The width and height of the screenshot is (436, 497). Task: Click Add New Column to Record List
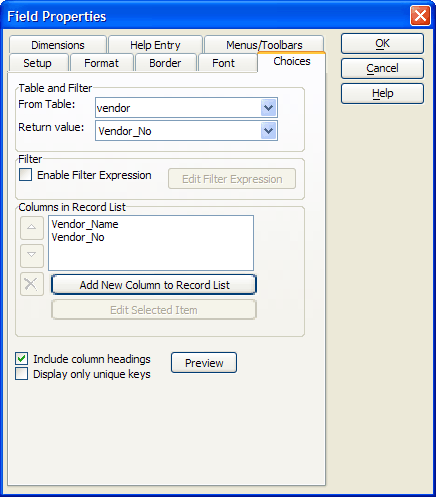pyautogui.click(x=154, y=285)
